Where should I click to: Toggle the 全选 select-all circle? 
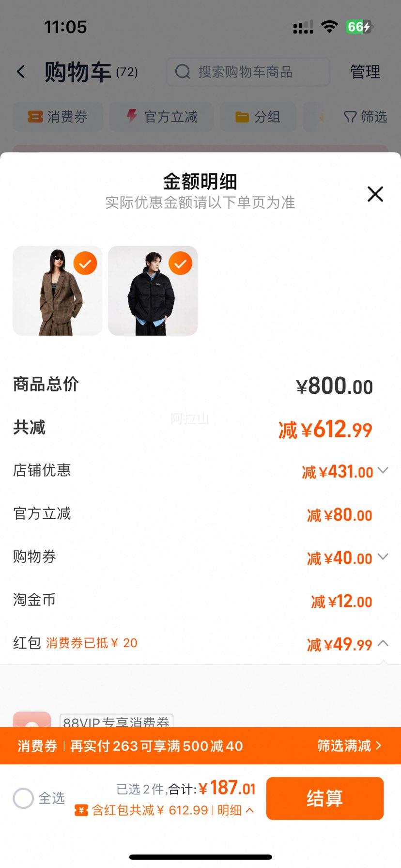tap(23, 798)
